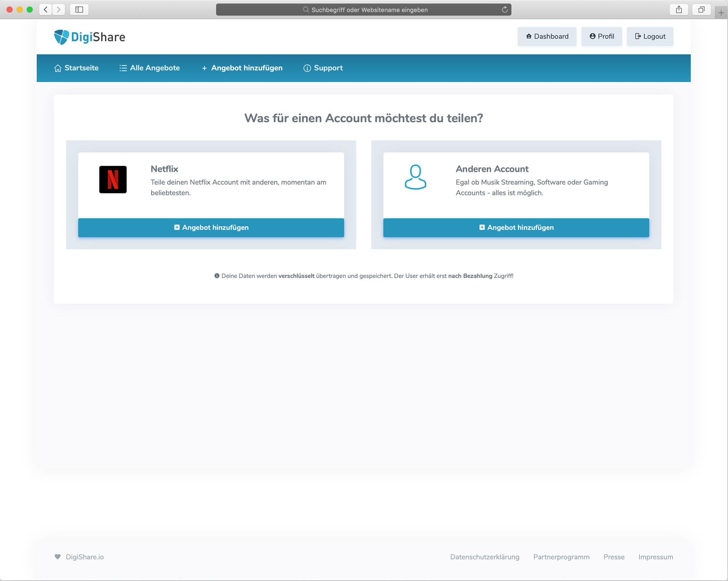
Task: Add offer under Netflix card
Action: (211, 228)
